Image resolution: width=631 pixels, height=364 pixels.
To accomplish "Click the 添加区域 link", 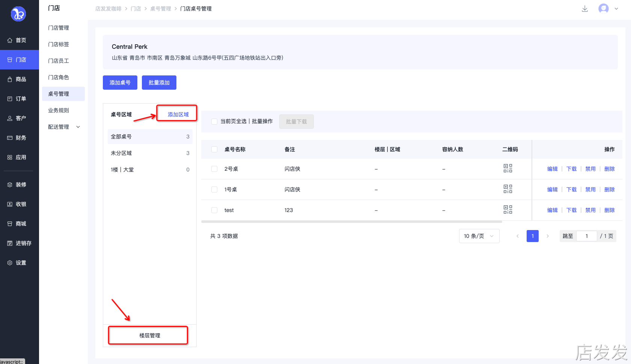I will [x=178, y=114].
